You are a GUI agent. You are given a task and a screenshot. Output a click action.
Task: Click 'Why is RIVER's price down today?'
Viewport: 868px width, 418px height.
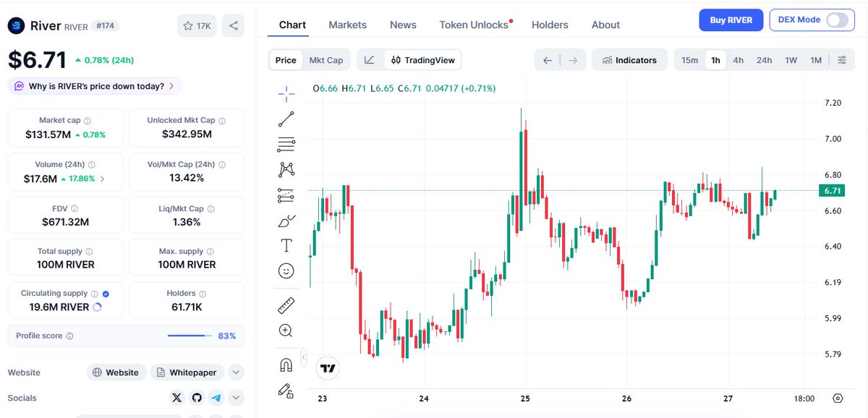[95, 86]
